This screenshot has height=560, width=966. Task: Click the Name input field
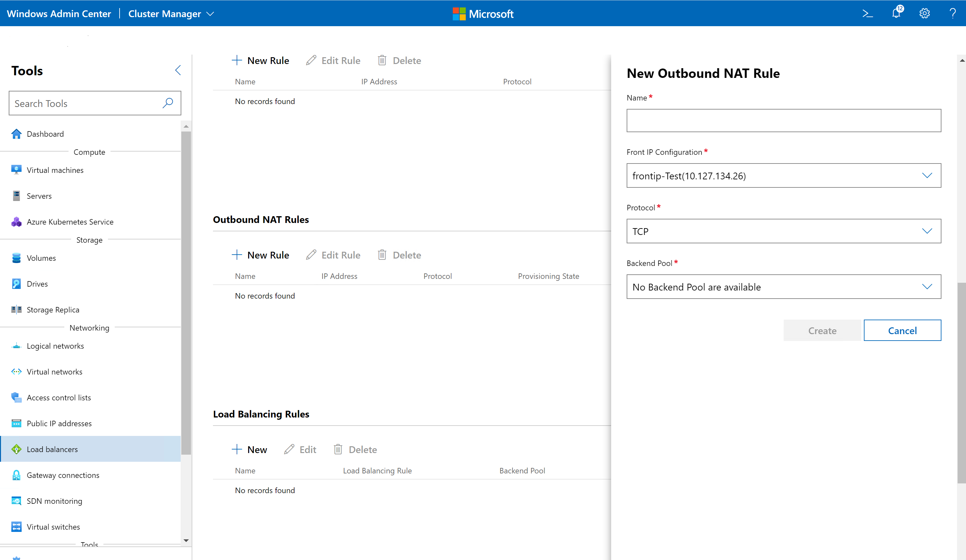click(x=783, y=120)
